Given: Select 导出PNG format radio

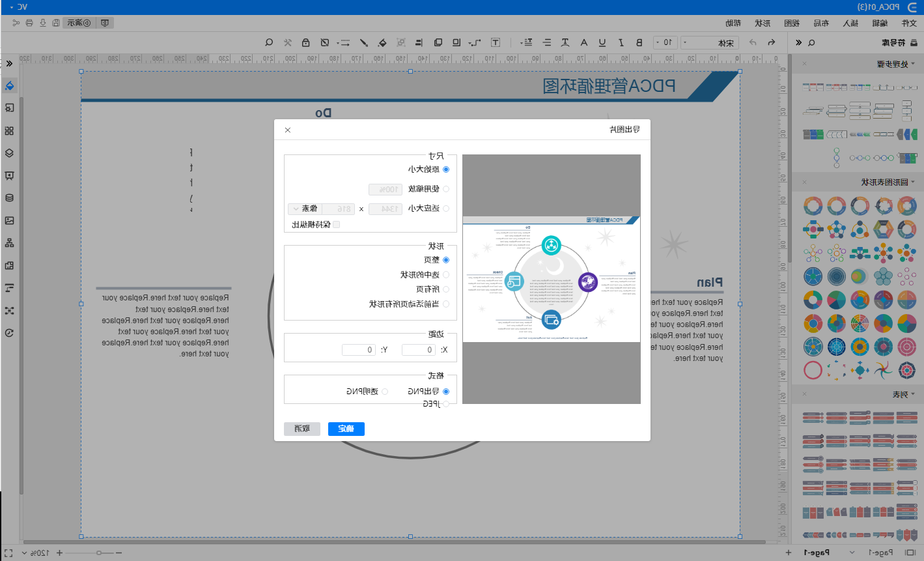Looking at the screenshot, I should click(x=446, y=392).
